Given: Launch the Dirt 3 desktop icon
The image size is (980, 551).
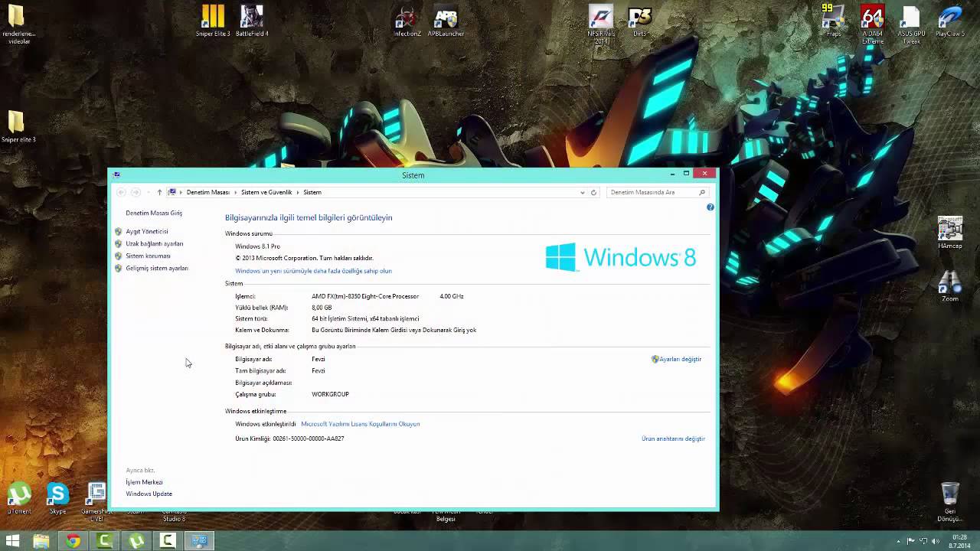Looking at the screenshot, I should [x=639, y=21].
